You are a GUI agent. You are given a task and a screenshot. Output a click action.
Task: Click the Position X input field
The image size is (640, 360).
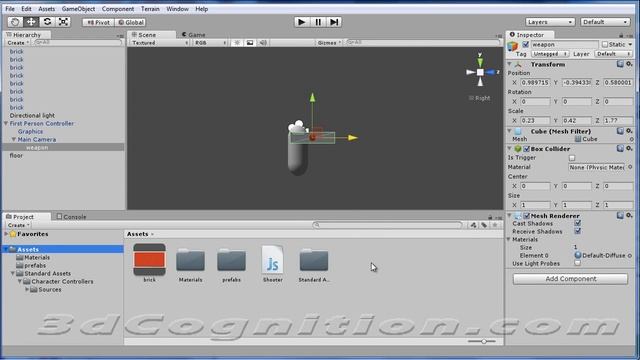[x=535, y=82]
